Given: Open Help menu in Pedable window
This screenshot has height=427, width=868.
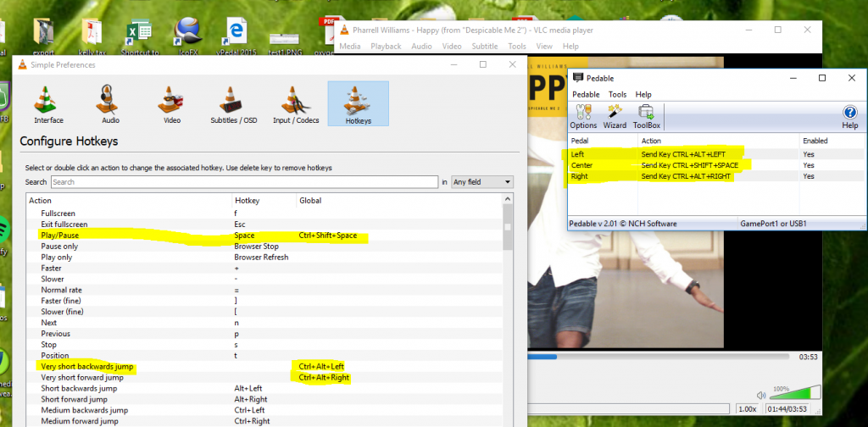Looking at the screenshot, I should (x=643, y=95).
